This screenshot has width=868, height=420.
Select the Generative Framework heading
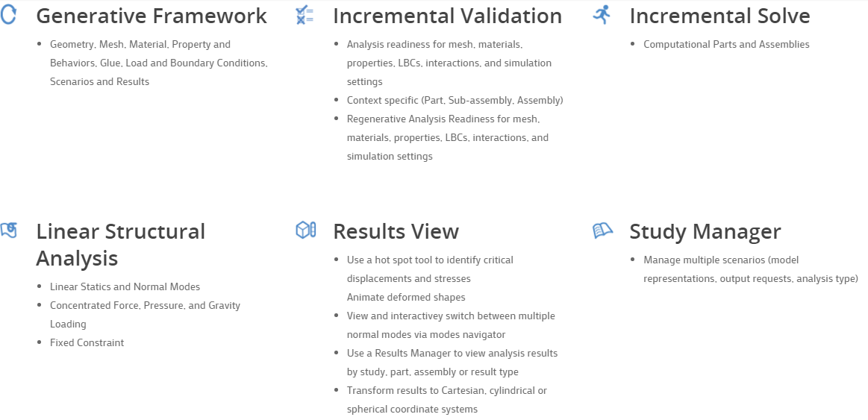coord(152,16)
